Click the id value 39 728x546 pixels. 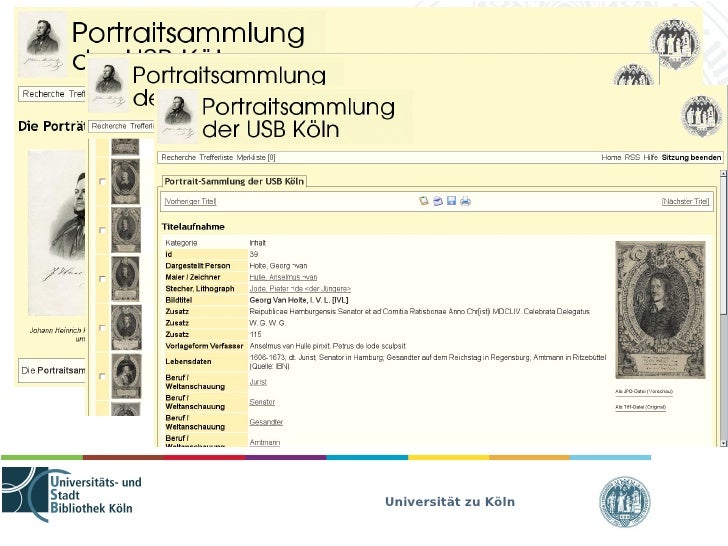coord(254,254)
